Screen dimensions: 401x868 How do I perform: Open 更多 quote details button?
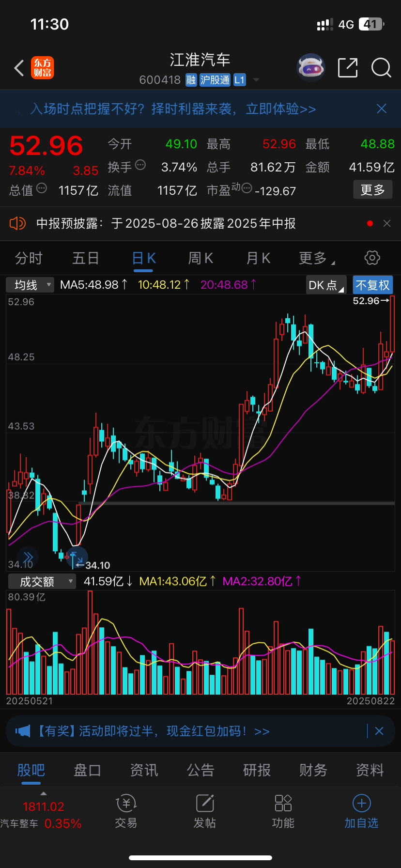372,190
